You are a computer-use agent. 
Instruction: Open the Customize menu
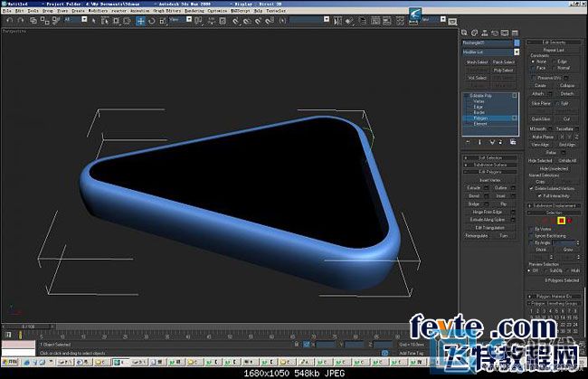(x=217, y=11)
